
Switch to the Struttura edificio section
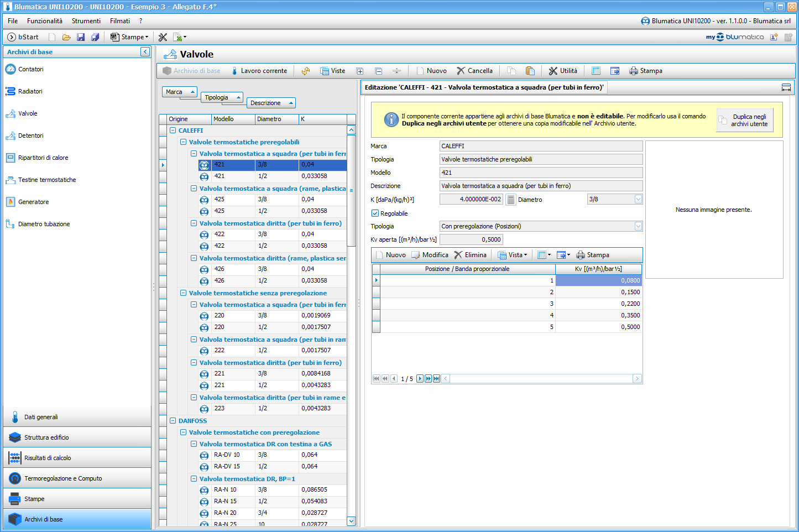point(77,437)
